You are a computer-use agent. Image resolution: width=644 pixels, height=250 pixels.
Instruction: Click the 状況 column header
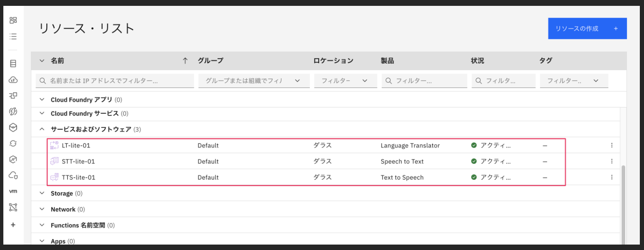click(x=477, y=61)
